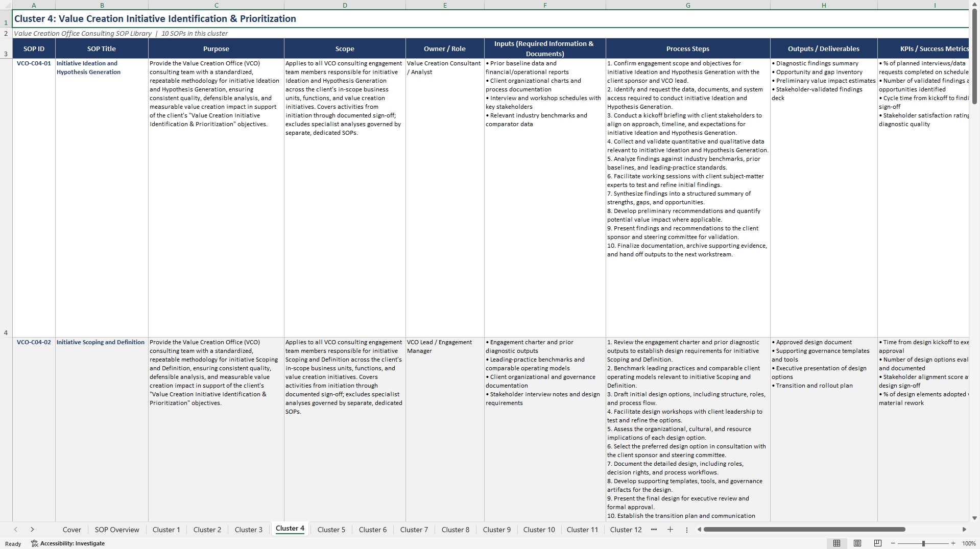This screenshot has width=980, height=549.
Task: Open the SOP Overview sheet tab
Action: point(117,530)
